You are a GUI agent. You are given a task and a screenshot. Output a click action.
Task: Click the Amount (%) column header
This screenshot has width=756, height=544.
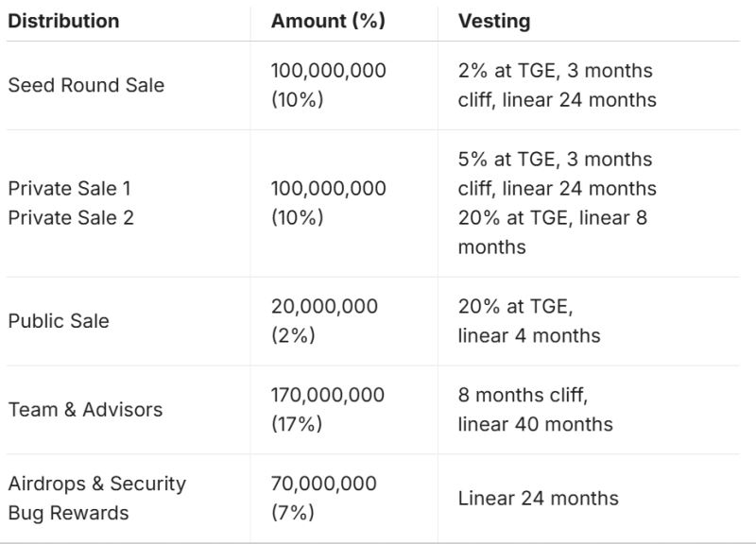328,21
